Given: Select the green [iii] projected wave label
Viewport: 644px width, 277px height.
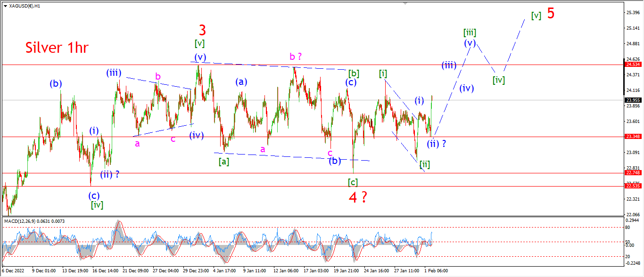Looking at the screenshot, I should tap(469, 33).
